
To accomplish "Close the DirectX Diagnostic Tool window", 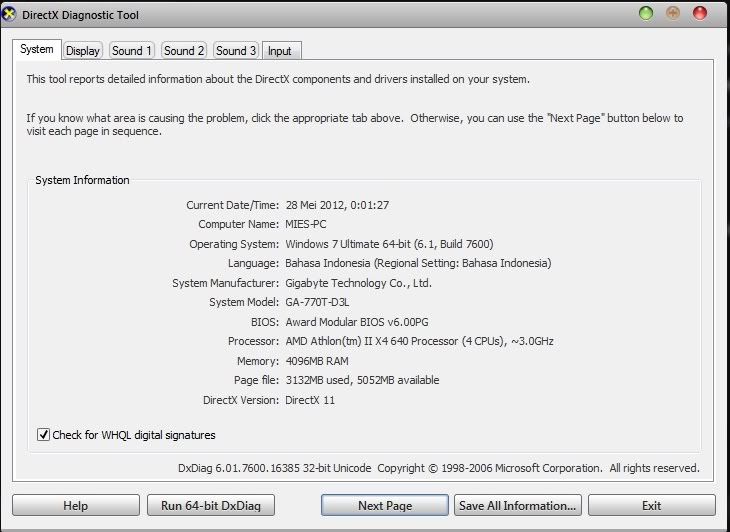I will pyautogui.click(x=700, y=13).
